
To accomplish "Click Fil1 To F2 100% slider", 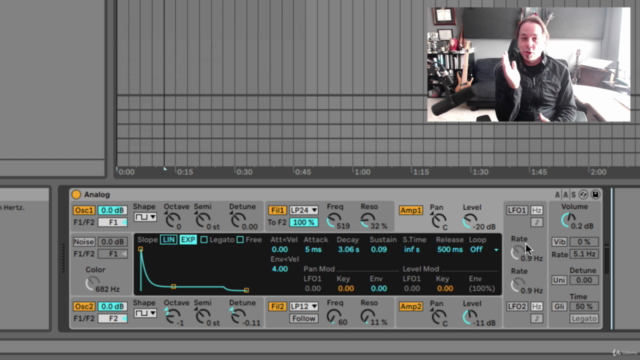I will click(304, 222).
